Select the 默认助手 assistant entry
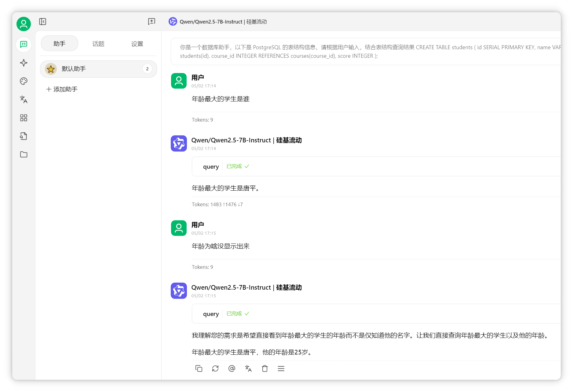The height and width of the screenshot is (392, 573). click(x=98, y=69)
